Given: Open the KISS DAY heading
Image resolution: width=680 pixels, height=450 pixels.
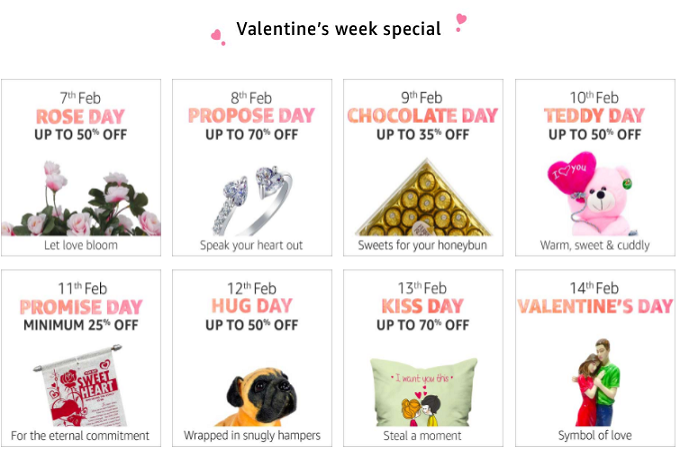Looking at the screenshot, I should click(423, 306).
